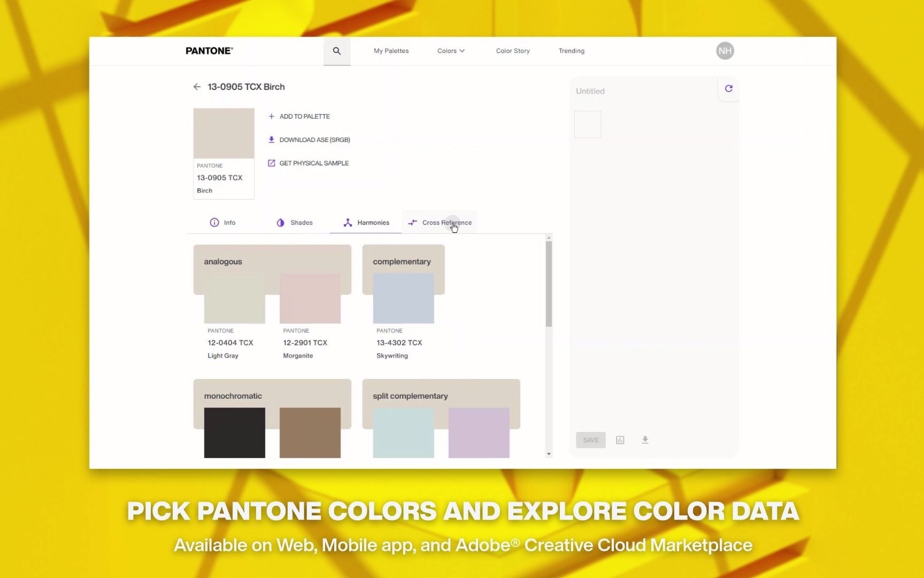Select the Harmonies node icon
Screen dimensions: 924x578
pos(348,223)
